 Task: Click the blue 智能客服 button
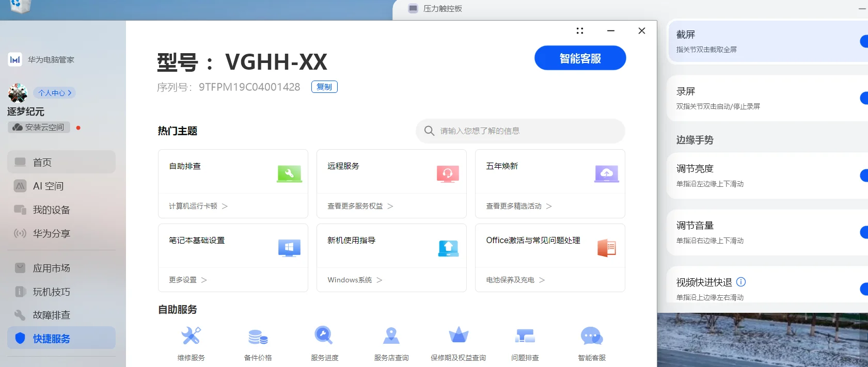click(x=580, y=58)
